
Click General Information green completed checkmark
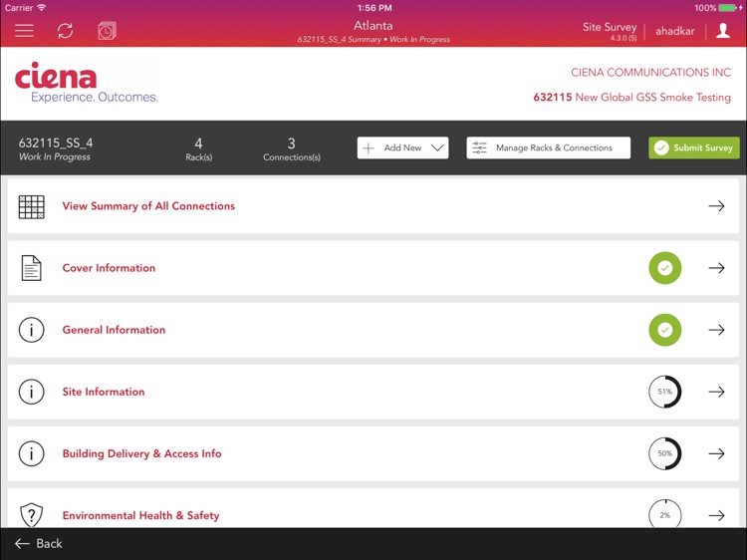pos(665,330)
